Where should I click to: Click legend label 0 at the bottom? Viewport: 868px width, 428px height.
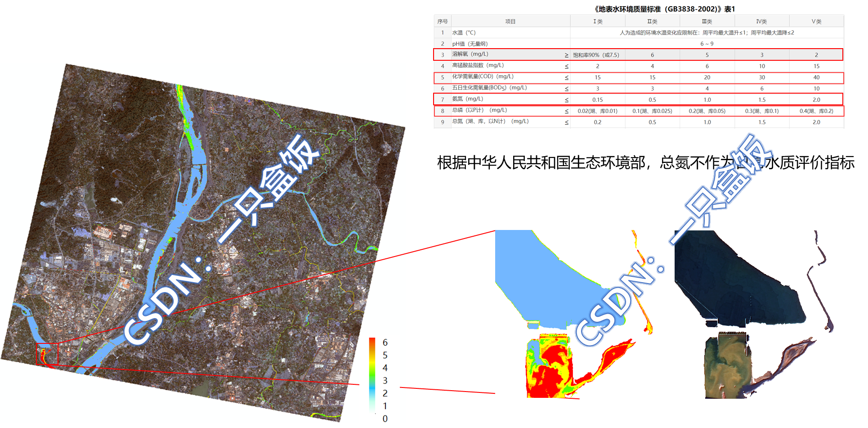pos(385,419)
